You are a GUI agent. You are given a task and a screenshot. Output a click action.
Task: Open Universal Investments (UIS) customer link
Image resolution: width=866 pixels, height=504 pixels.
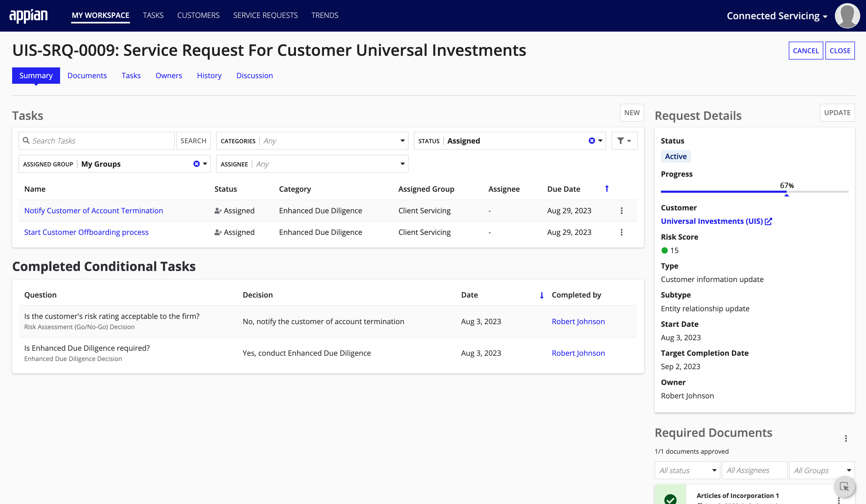(712, 221)
